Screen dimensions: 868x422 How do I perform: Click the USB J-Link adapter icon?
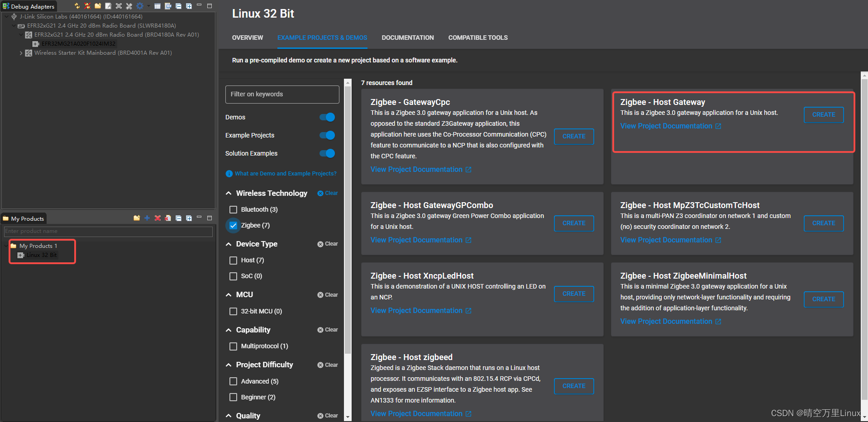pyautogui.click(x=14, y=17)
